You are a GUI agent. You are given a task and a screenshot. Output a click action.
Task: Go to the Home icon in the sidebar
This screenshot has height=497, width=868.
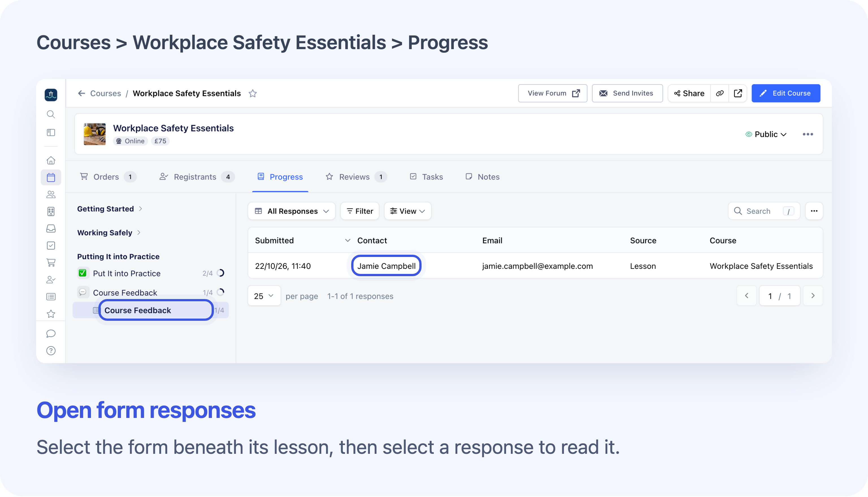click(x=51, y=160)
